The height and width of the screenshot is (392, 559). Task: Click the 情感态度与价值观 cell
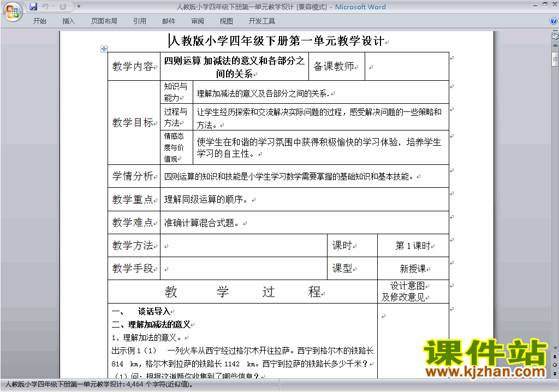[x=176, y=147]
